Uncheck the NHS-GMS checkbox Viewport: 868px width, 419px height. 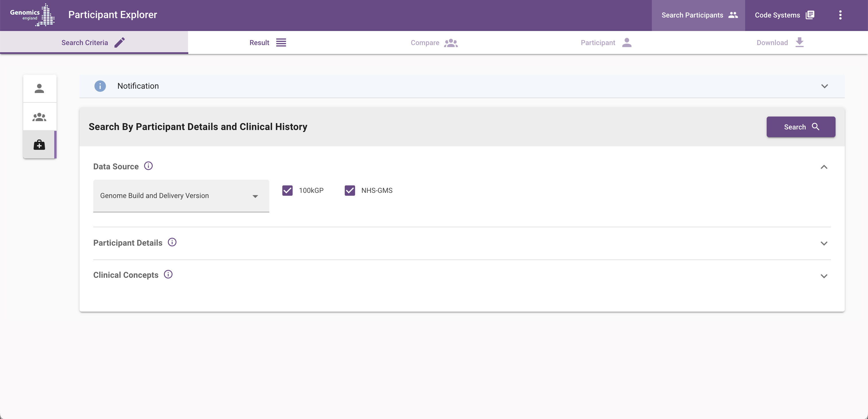point(350,191)
